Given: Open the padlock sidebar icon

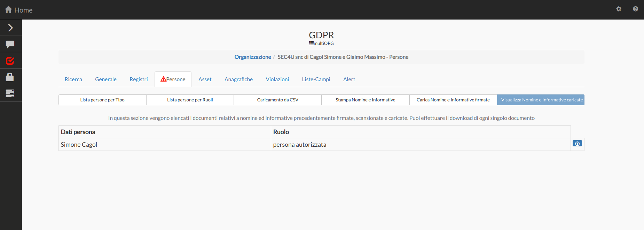Looking at the screenshot, I should [x=10, y=77].
